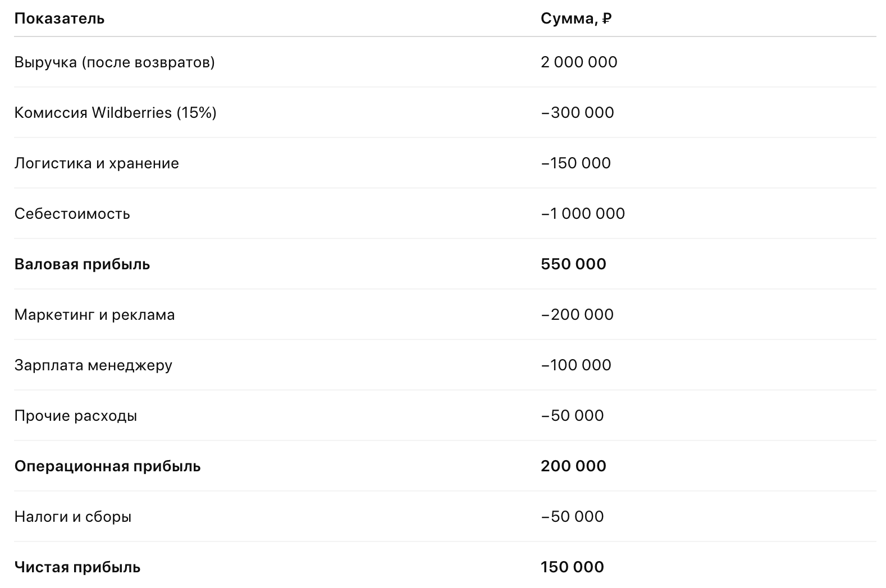Select the bold "Операционная прибыль" label
This screenshot has width=886, height=588.
click(107, 466)
